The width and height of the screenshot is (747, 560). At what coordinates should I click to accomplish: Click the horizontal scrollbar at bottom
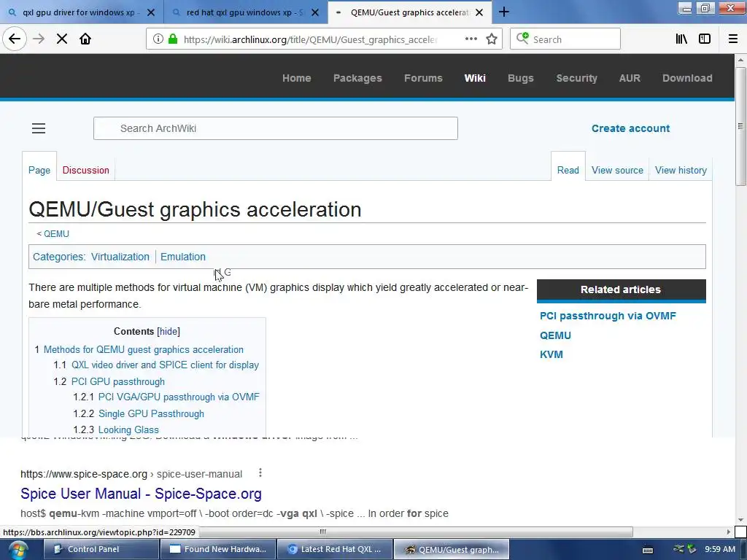pos(322,532)
